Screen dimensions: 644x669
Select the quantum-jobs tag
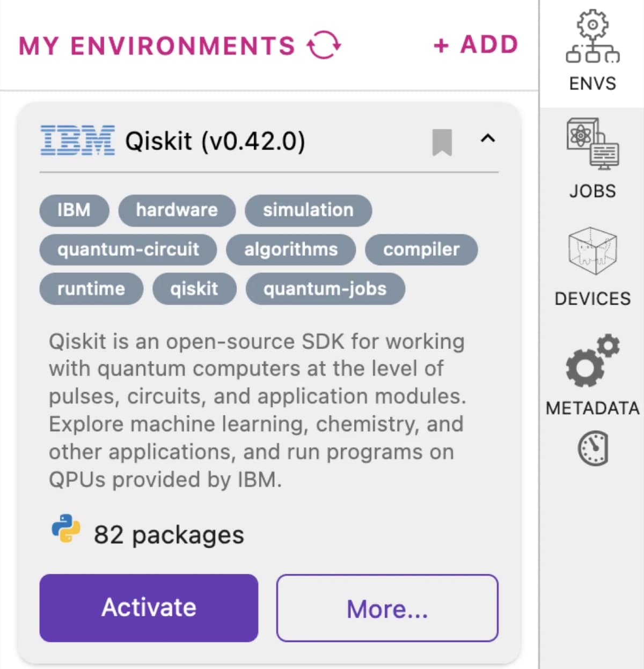tap(325, 289)
